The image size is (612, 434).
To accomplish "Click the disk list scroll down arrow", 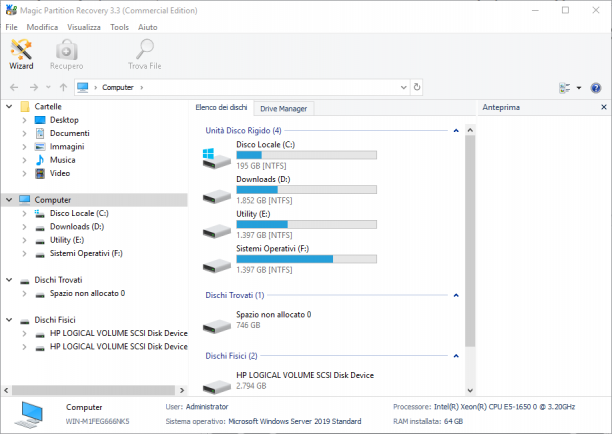I will click(470, 390).
